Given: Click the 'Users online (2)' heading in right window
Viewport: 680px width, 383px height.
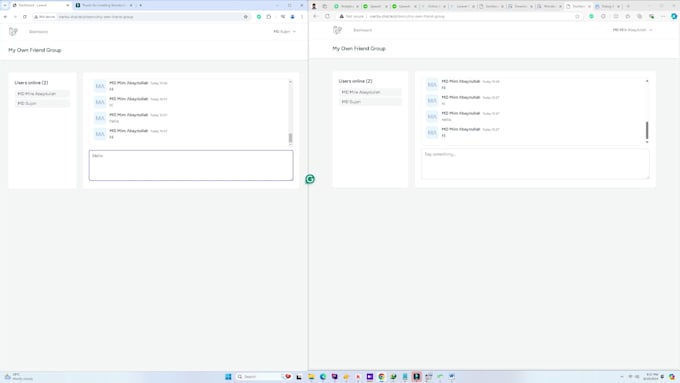Looking at the screenshot, I should tap(355, 81).
